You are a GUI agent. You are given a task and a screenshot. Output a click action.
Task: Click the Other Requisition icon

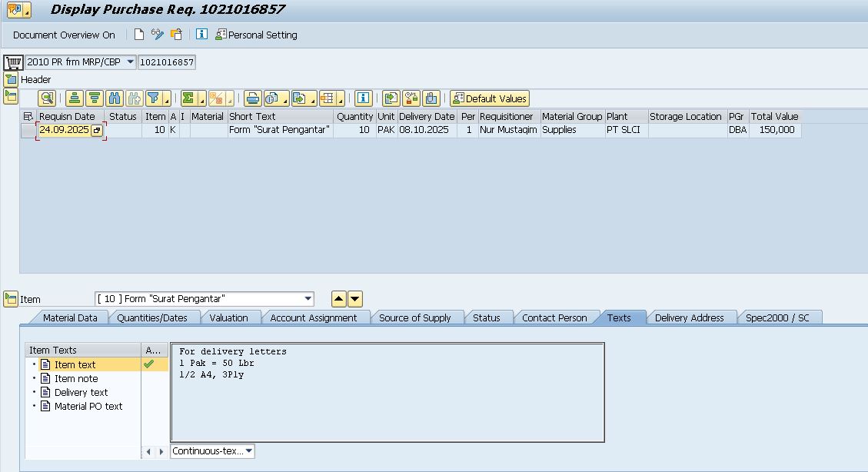[176, 35]
